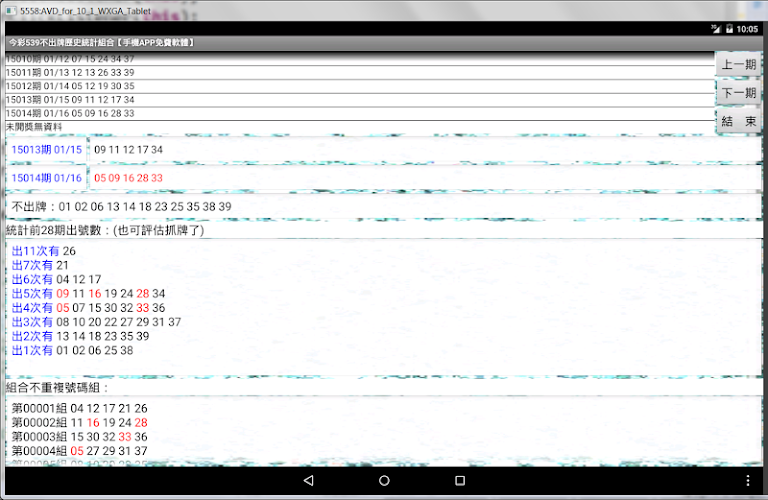Select list row 15010期 01/12

[x=360, y=59]
